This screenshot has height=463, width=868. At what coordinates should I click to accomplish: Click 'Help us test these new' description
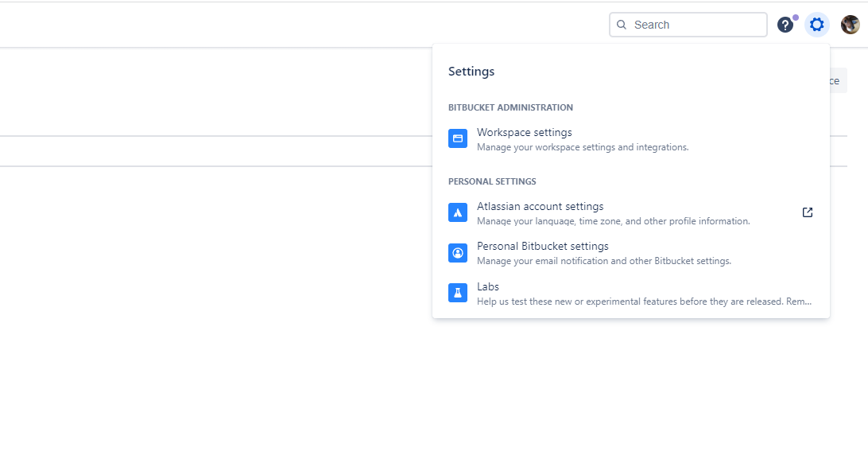645,302
